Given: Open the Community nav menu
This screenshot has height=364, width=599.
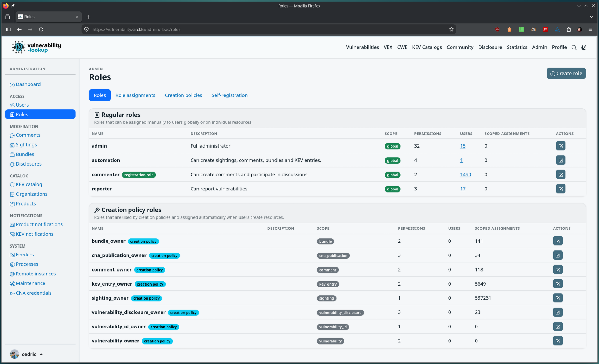Looking at the screenshot, I should 460,47.
